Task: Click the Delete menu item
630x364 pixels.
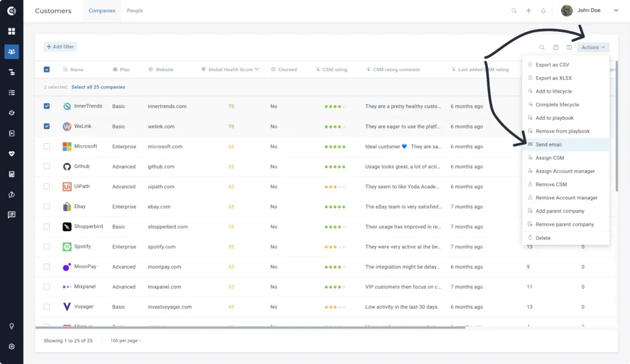Action: click(566, 238)
